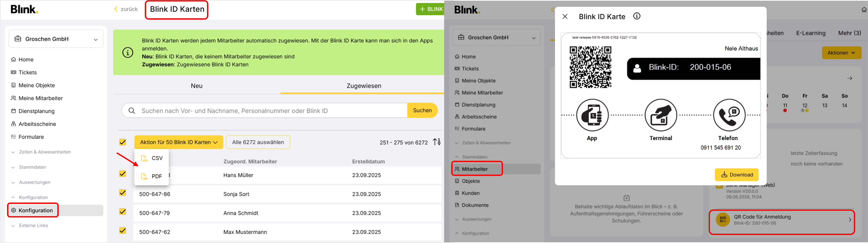The height and width of the screenshot is (243, 868).
Task: Click the QR code image on the card
Action: (x=590, y=67)
